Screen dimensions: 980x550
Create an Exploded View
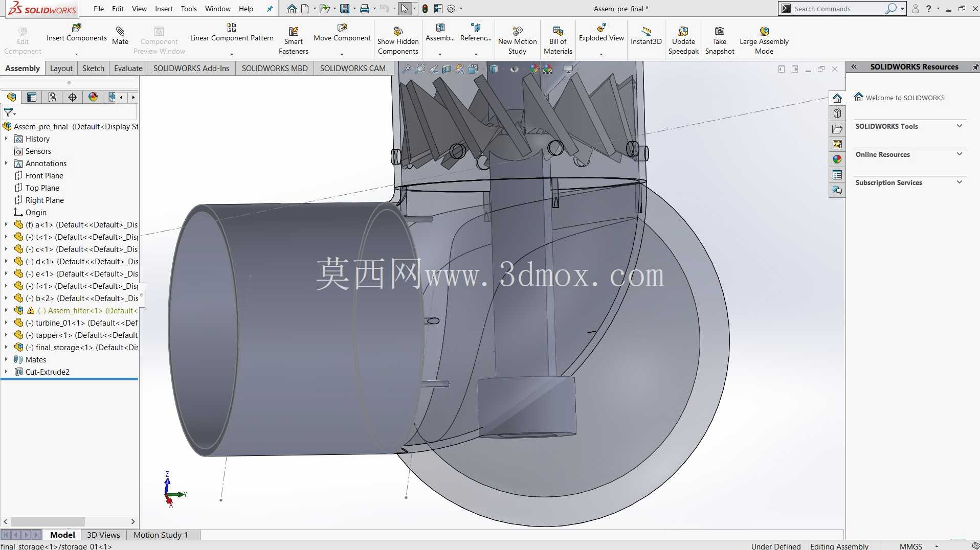601,33
